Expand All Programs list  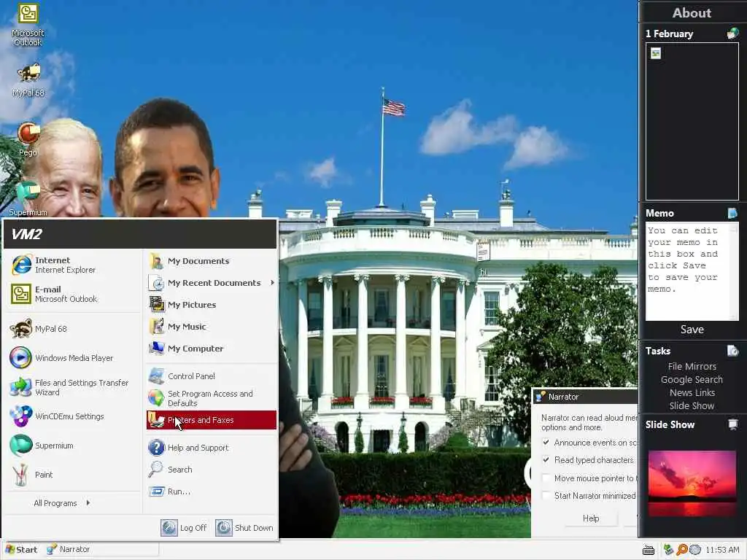tap(62, 503)
